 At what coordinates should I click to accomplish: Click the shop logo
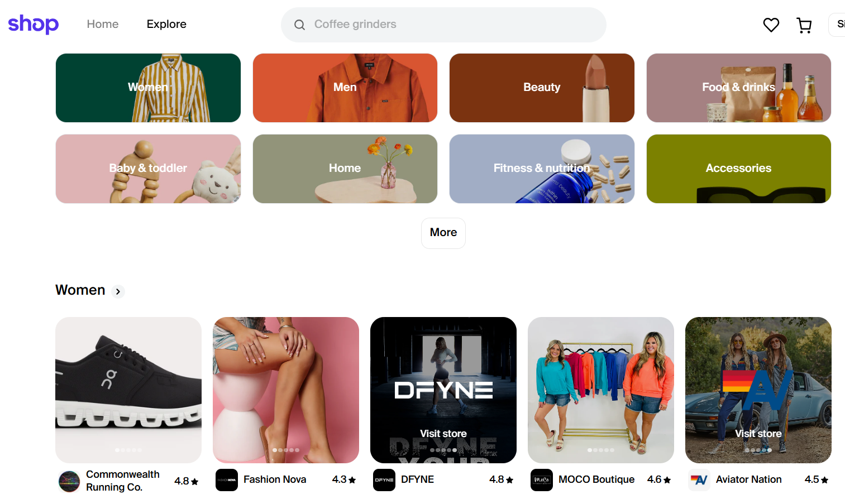[33, 24]
